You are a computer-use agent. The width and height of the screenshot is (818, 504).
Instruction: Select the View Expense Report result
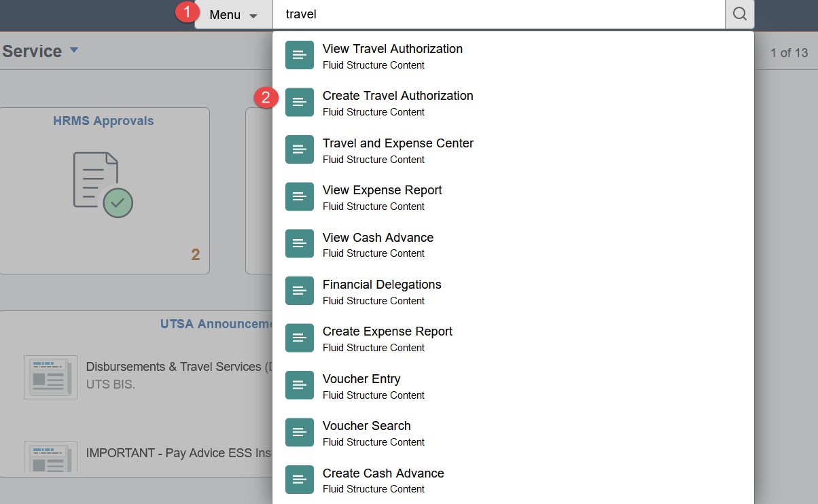tap(382, 190)
